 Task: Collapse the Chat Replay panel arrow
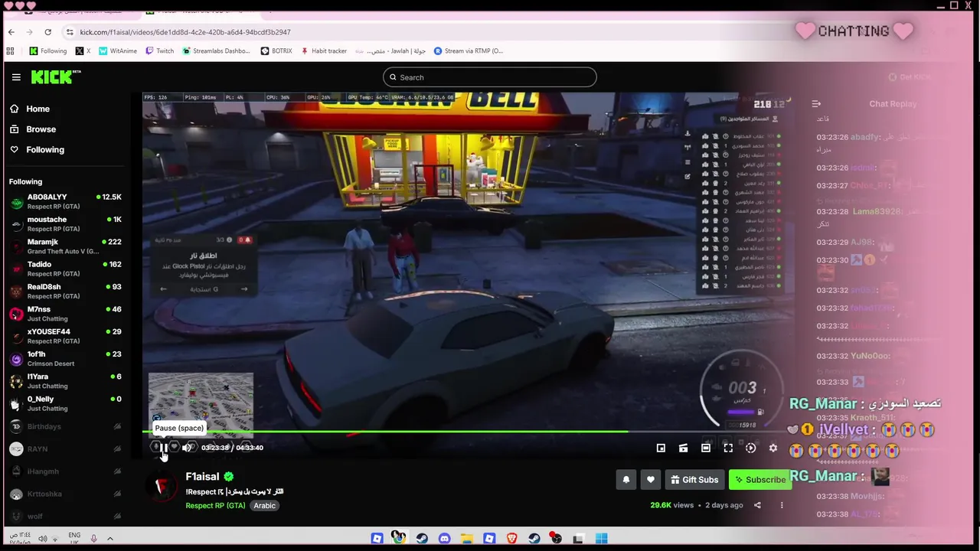(816, 104)
